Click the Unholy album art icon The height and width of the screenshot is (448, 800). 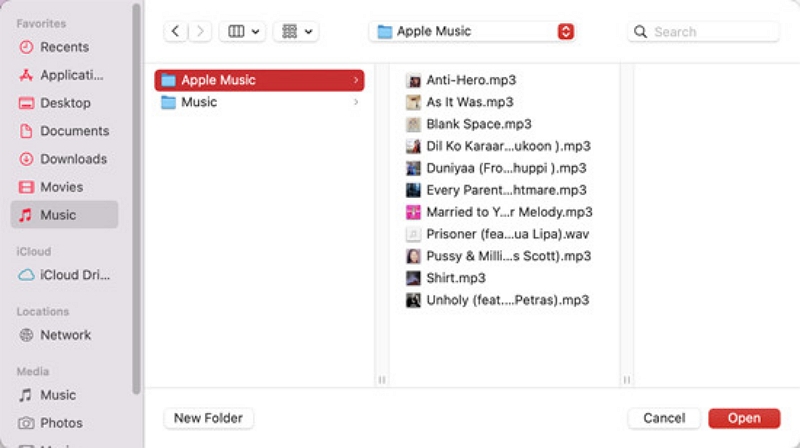click(413, 300)
